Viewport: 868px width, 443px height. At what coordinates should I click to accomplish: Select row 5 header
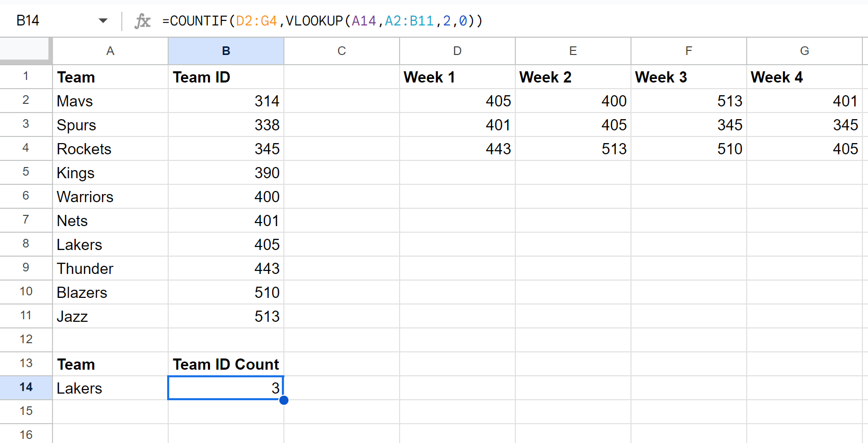pyautogui.click(x=26, y=172)
